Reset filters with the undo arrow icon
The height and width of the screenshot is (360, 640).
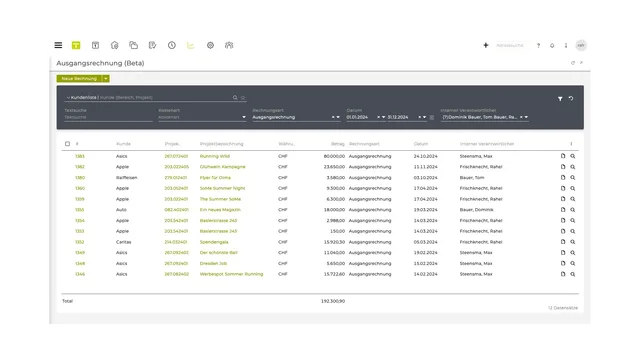click(x=571, y=98)
